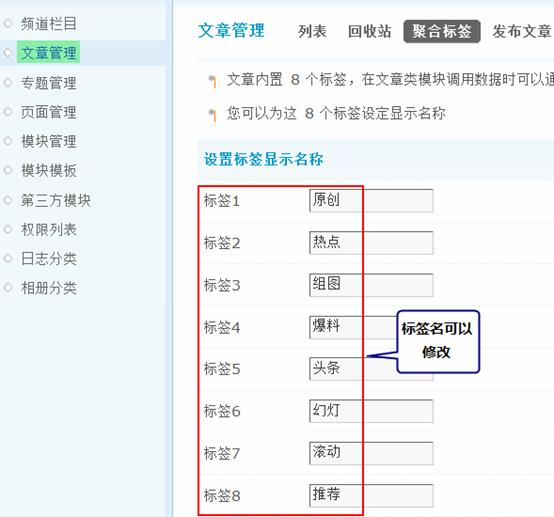Click pin icon before 您可以为这 tip
The width and height of the screenshot is (554, 517).
(212, 115)
